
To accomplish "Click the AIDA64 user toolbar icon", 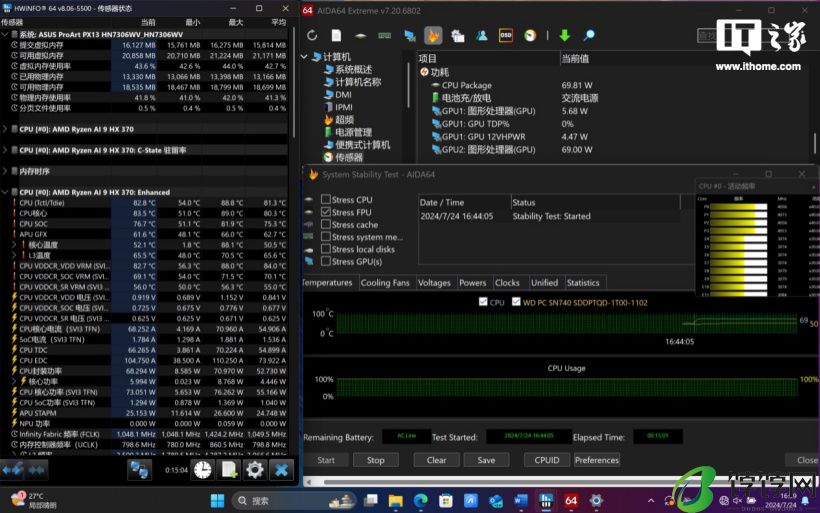I will pyautogui.click(x=482, y=35).
